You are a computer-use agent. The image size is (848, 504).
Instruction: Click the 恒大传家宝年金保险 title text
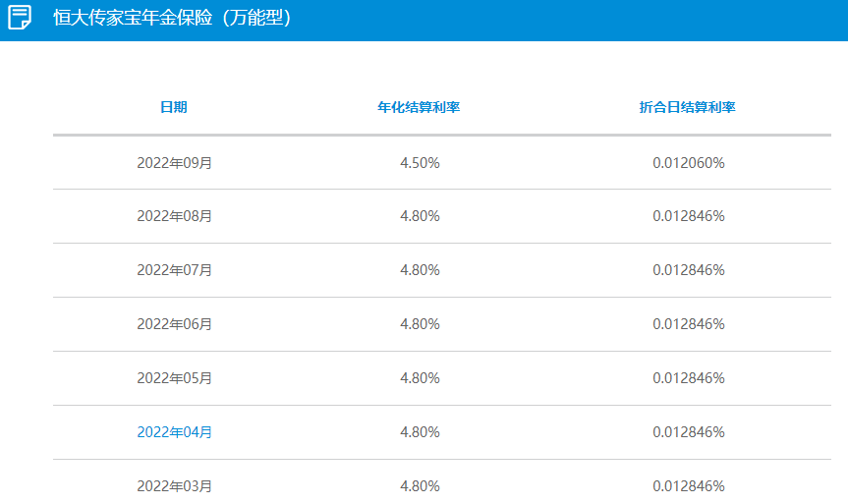172,18
